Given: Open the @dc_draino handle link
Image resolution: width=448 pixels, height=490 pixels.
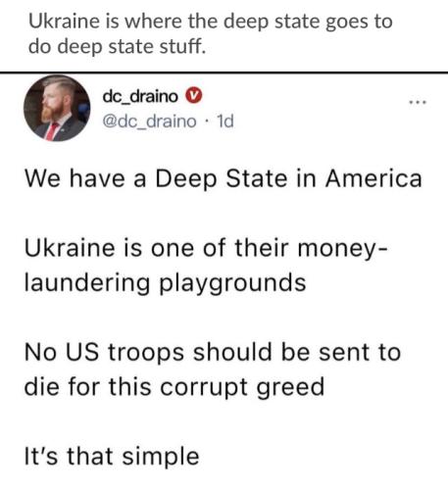Looking at the screenshot, I should coord(149,122).
